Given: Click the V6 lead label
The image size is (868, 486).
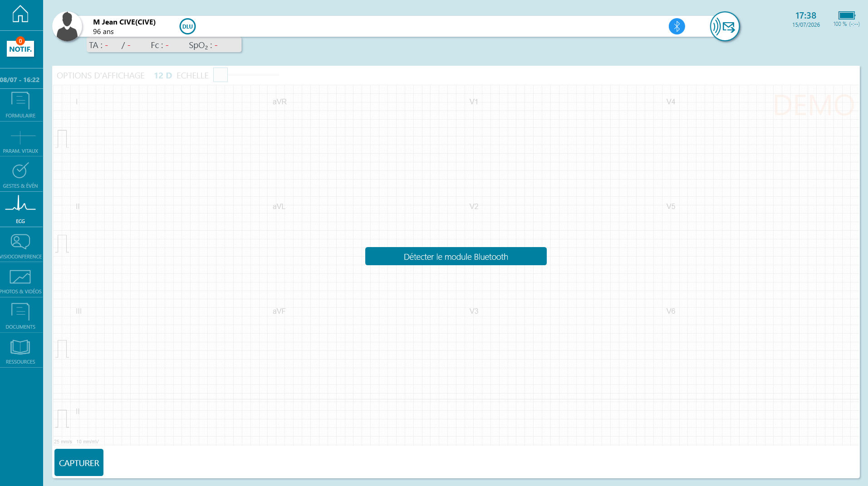Looking at the screenshot, I should (x=671, y=311).
